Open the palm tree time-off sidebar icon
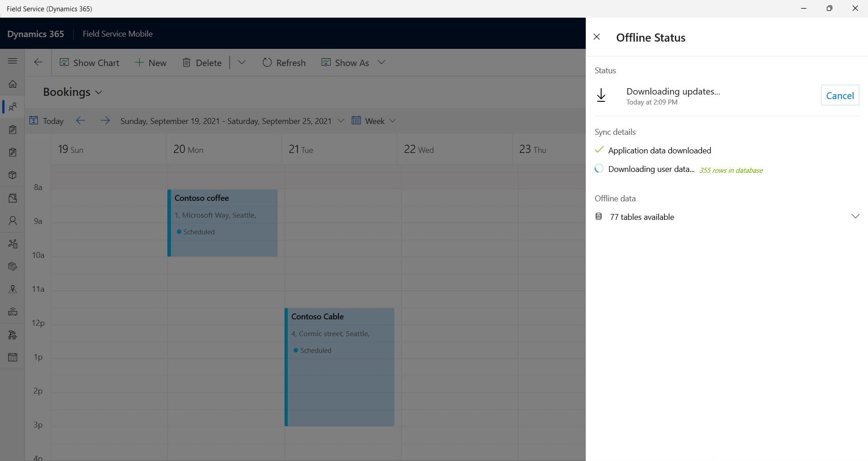 pos(13,335)
